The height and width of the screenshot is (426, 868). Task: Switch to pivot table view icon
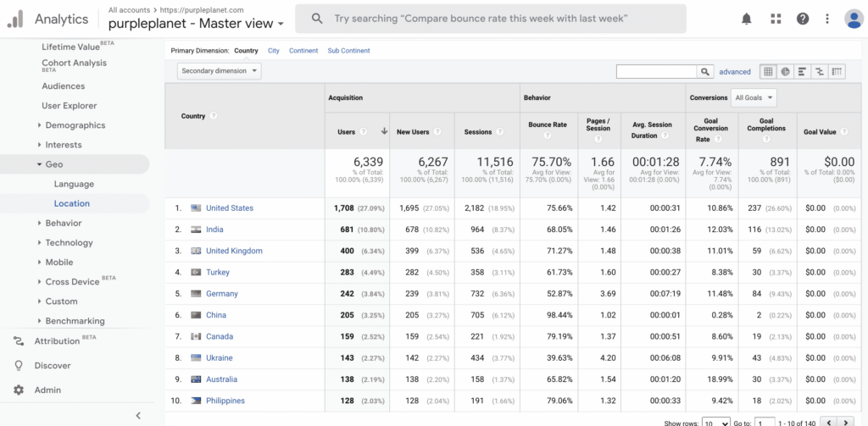coord(837,71)
